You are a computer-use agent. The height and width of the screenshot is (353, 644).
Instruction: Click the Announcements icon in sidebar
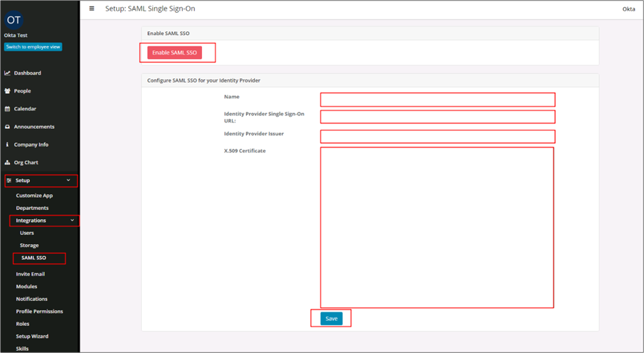(x=8, y=127)
